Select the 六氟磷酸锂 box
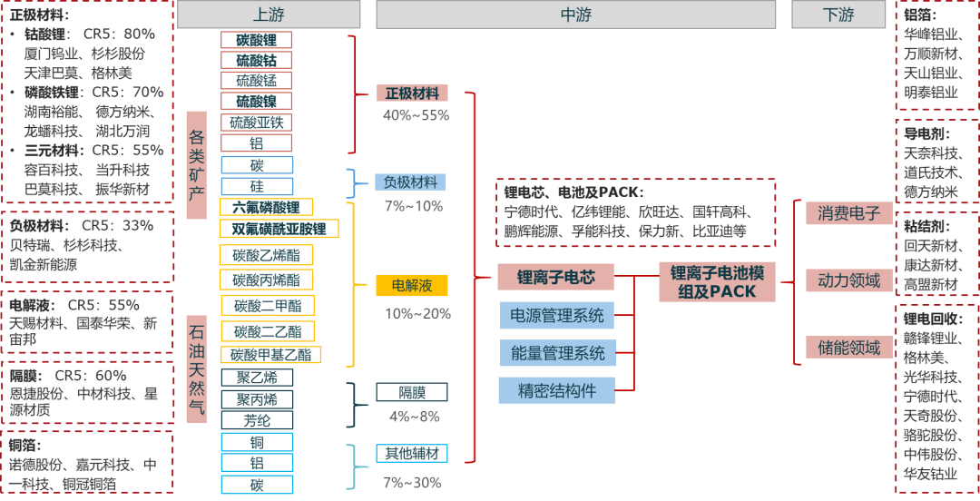Screen dimensions: 980x501 266,207
